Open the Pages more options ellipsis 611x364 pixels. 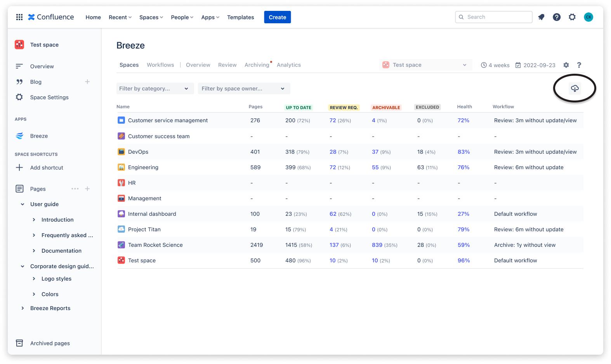[x=75, y=189]
